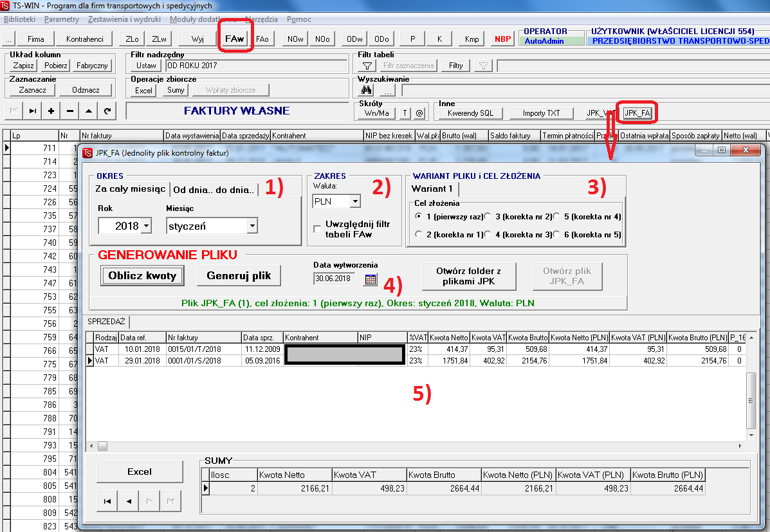Go to last record in JPK_FA dialog

(171, 501)
